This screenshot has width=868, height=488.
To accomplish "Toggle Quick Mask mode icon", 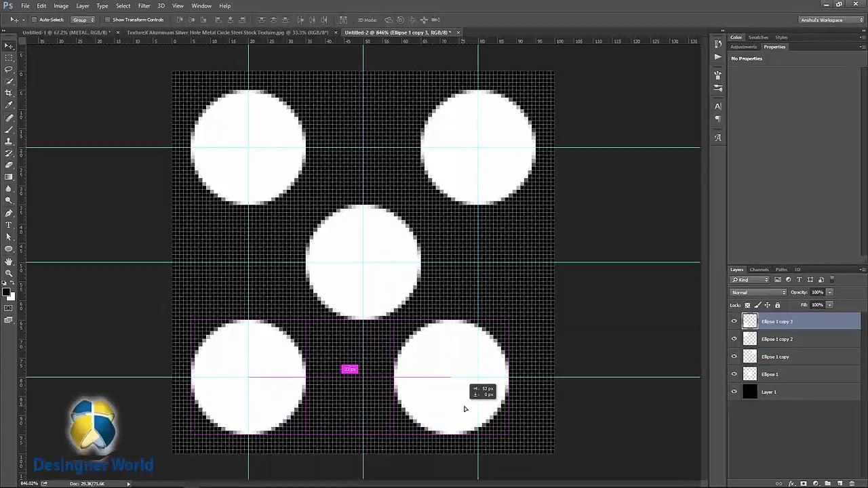I will tap(9, 308).
